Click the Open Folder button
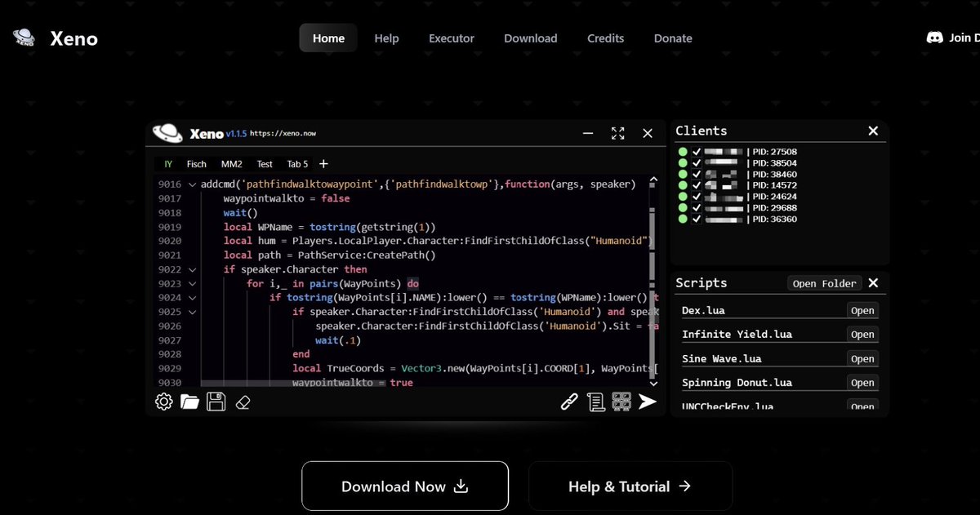The image size is (980, 515). pyautogui.click(x=825, y=283)
